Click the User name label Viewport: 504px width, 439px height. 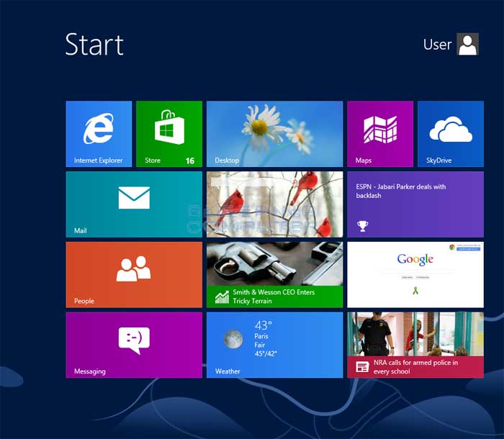pyautogui.click(x=437, y=45)
